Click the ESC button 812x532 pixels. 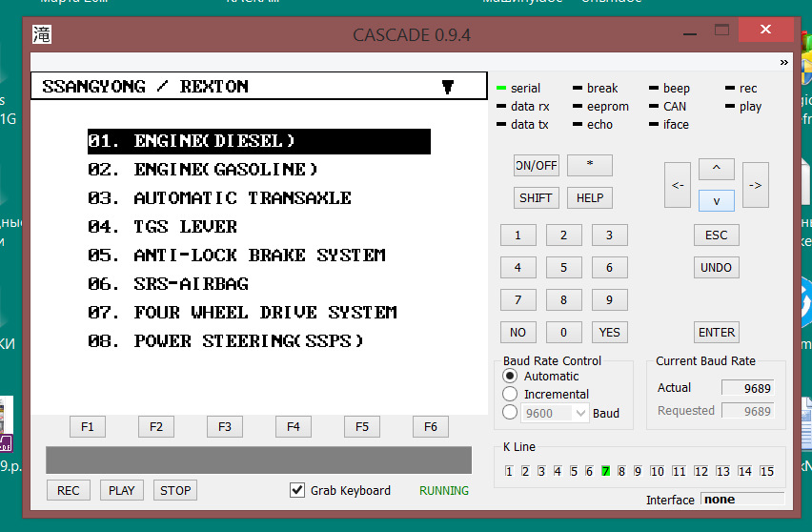pyautogui.click(x=716, y=235)
